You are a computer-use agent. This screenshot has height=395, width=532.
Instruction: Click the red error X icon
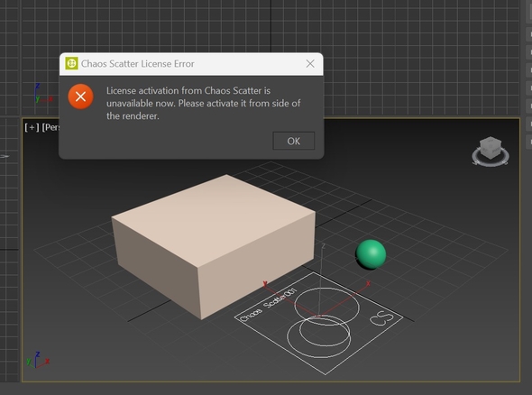(81, 96)
